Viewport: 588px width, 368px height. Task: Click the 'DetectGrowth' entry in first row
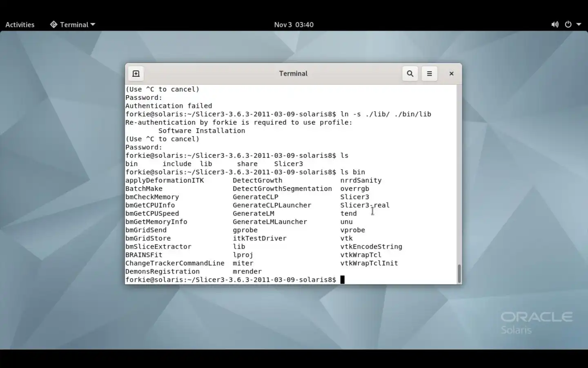257,180
